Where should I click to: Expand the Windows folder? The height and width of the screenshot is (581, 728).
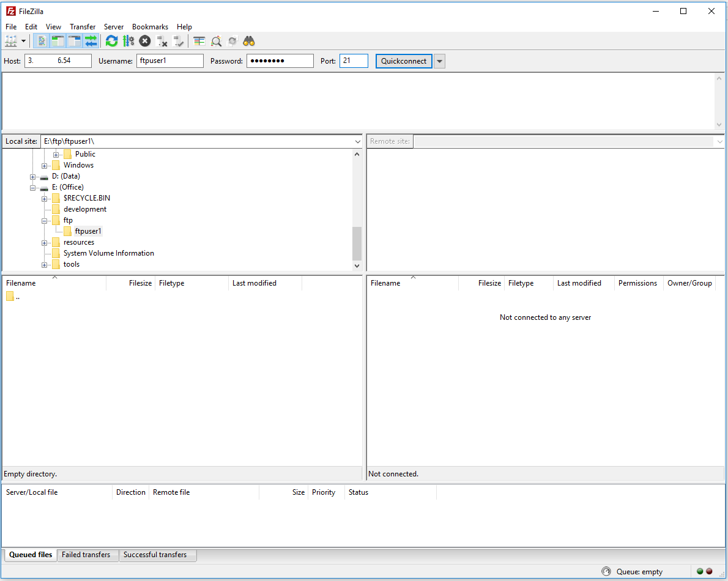click(x=44, y=166)
